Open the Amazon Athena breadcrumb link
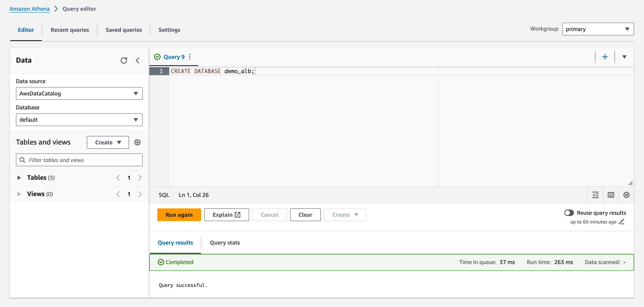 point(29,9)
